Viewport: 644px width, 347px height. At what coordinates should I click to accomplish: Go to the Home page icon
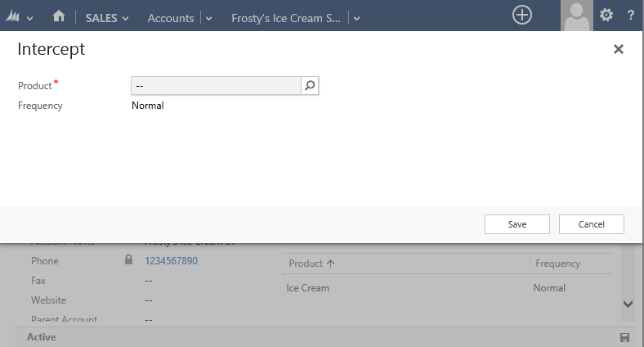pyautogui.click(x=58, y=16)
